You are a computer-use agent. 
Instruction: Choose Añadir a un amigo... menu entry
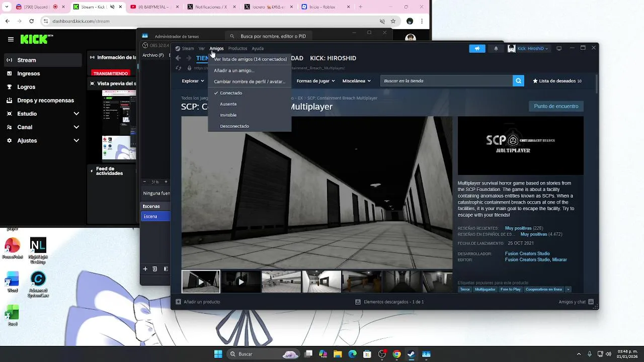pyautogui.click(x=250, y=70)
